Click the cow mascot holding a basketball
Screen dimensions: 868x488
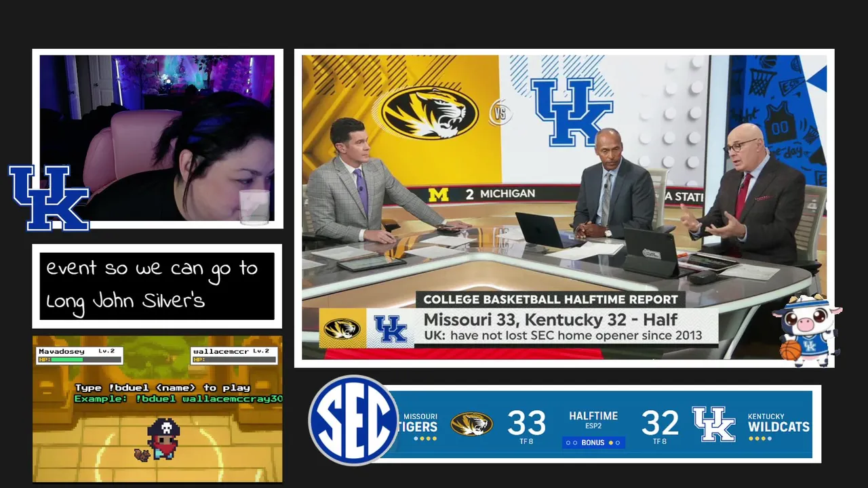[x=807, y=330]
